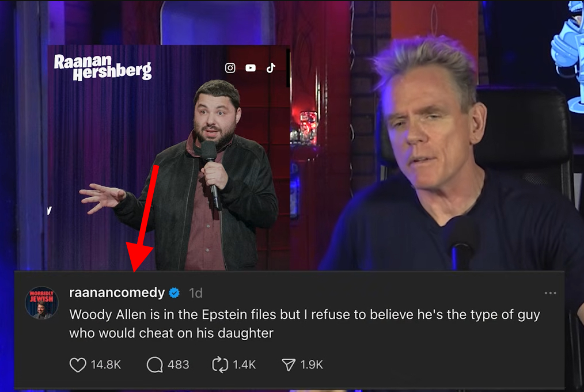View the 483 replies count
The width and height of the screenshot is (584, 392).
(179, 364)
